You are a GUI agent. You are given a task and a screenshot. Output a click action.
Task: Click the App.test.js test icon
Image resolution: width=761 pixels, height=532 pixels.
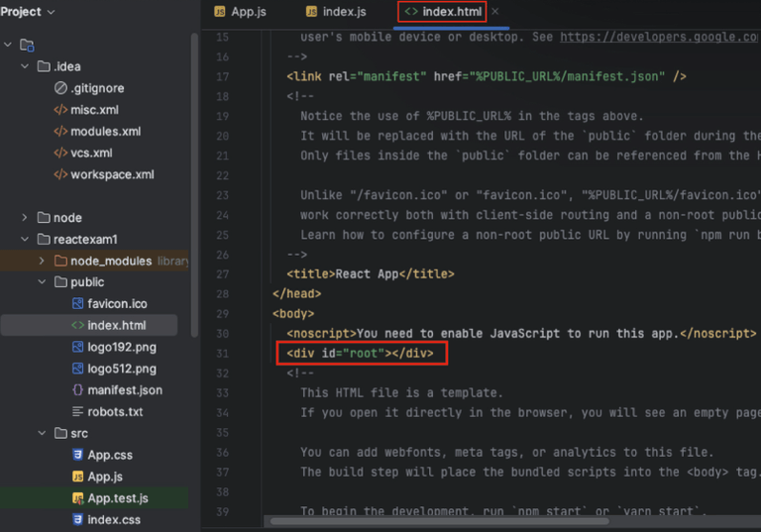(77, 498)
